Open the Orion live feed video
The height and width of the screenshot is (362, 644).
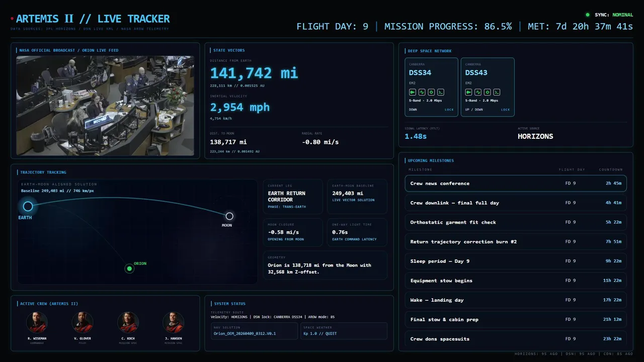105,106
